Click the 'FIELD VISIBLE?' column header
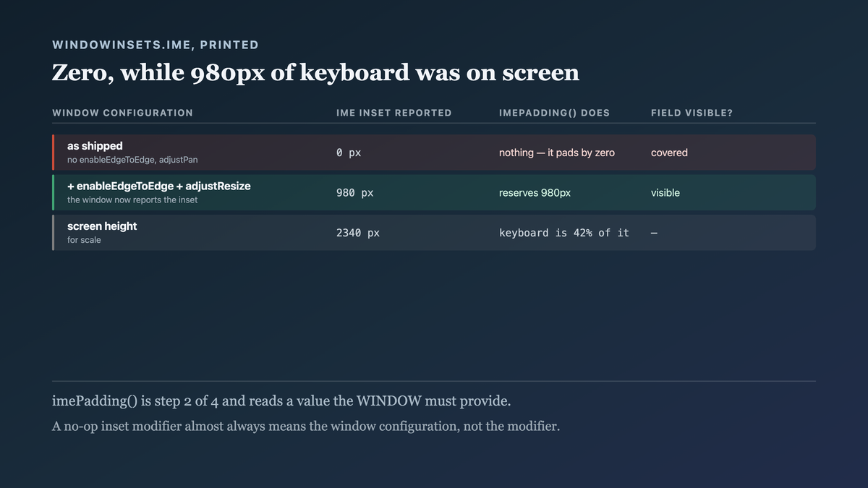 pyautogui.click(x=692, y=113)
